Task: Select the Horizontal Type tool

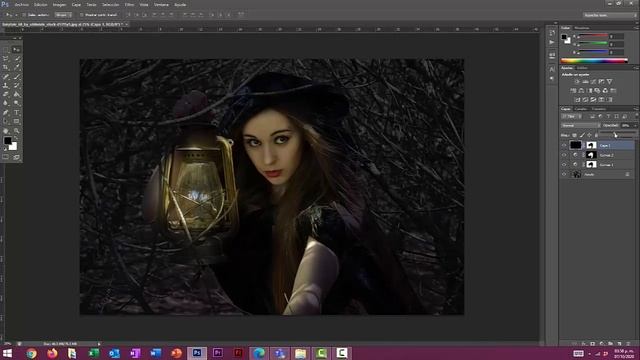Action: click(16, 112)
